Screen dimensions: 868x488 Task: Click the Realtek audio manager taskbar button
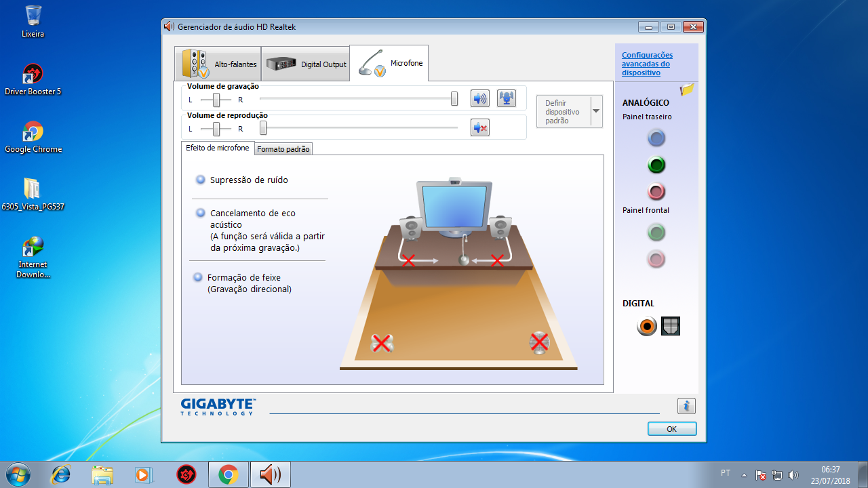(271, 474)
